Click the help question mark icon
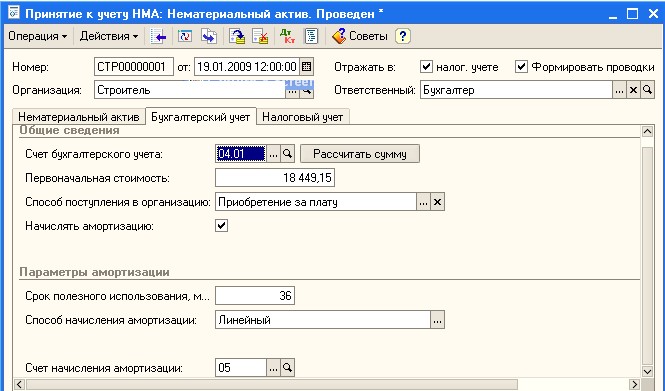 click(402, 36)
